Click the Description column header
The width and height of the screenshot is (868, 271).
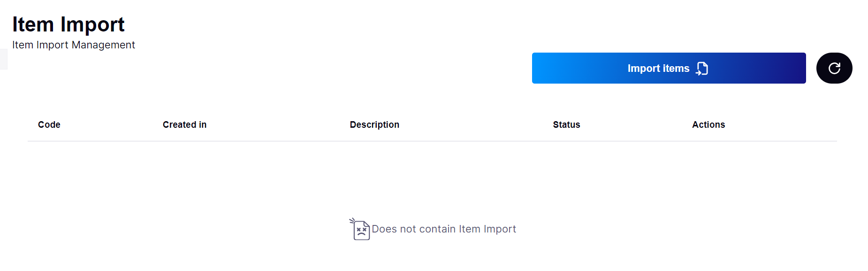[374, 124]
